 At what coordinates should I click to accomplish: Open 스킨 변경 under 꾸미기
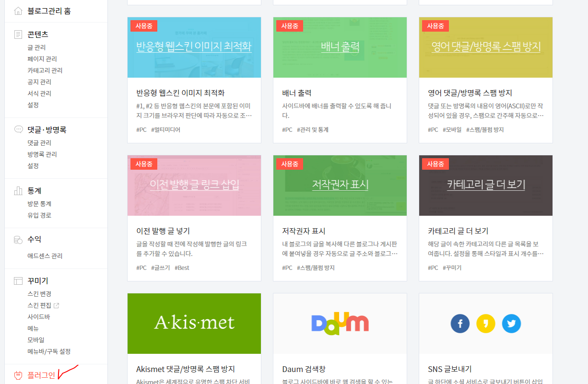39,294
